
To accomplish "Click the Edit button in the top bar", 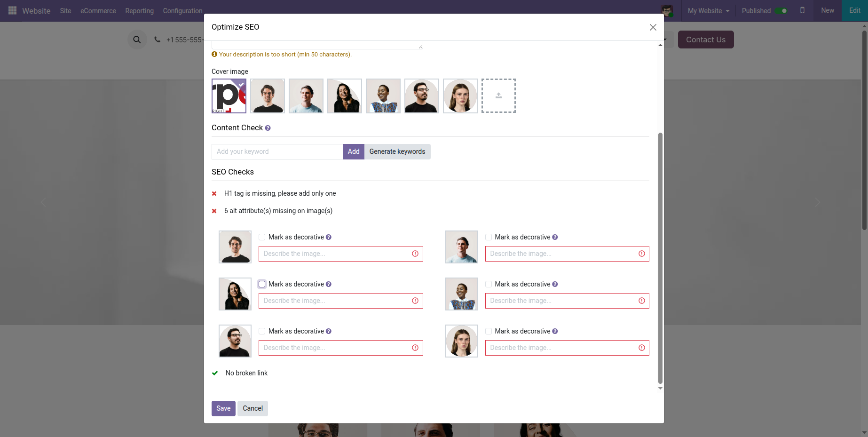I will click(855, 10).
